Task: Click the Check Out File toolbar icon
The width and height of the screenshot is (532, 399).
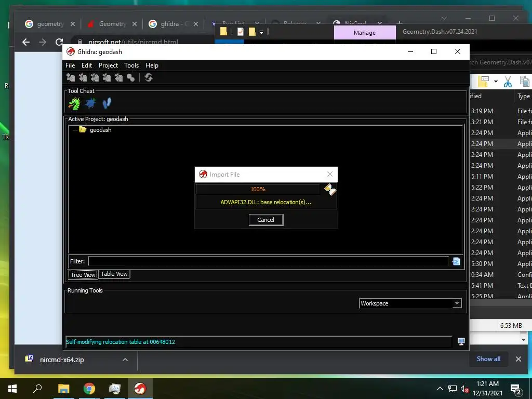Action: 83,78
